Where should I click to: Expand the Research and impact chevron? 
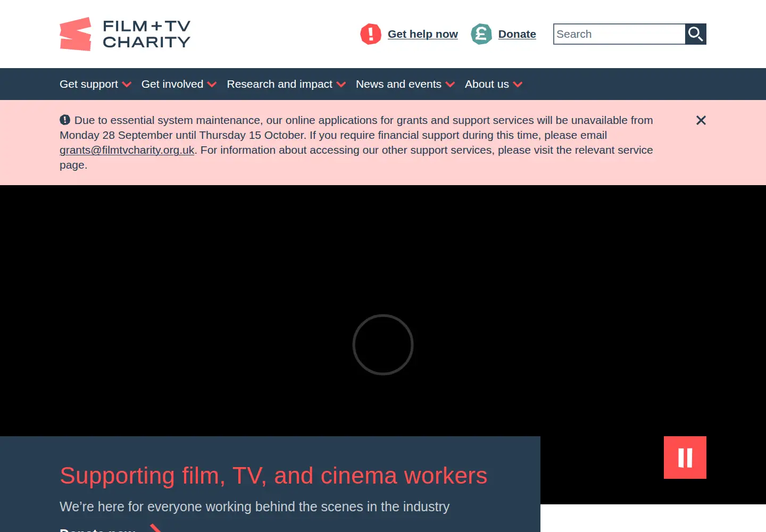click(x=341, y=85)
